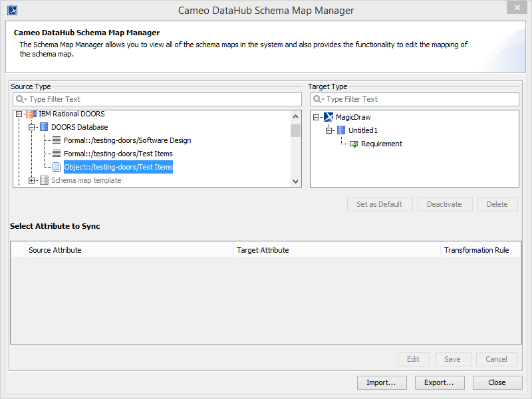Click the Formal Test Items module icon
The image size is (532, 399).
click(x=57, y=154)
